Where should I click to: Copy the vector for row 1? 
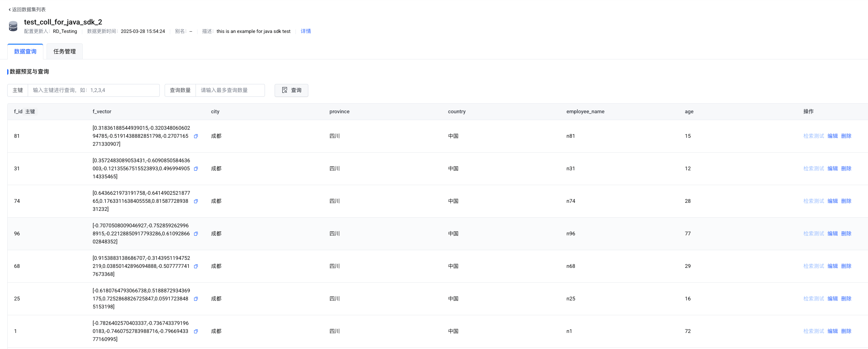tap(196, 331)
